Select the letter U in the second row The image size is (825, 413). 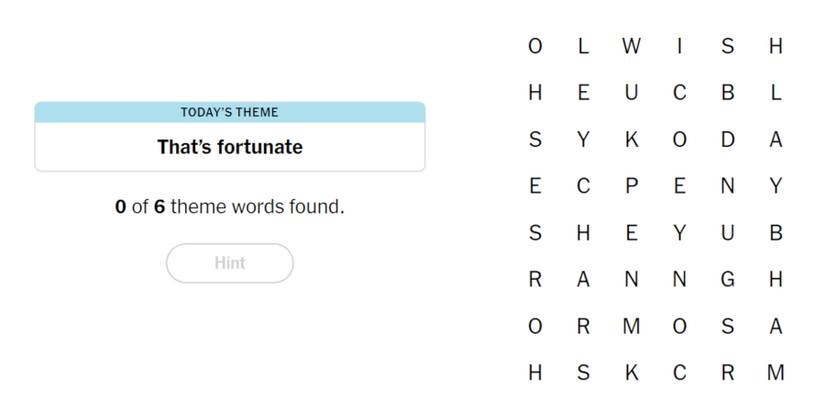click(x=631, y=93)
